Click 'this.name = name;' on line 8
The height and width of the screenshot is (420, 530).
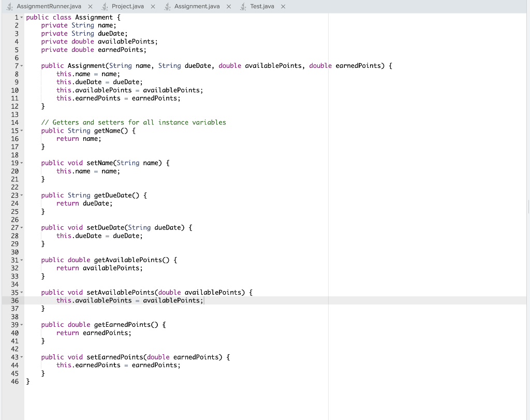(88, 74)
